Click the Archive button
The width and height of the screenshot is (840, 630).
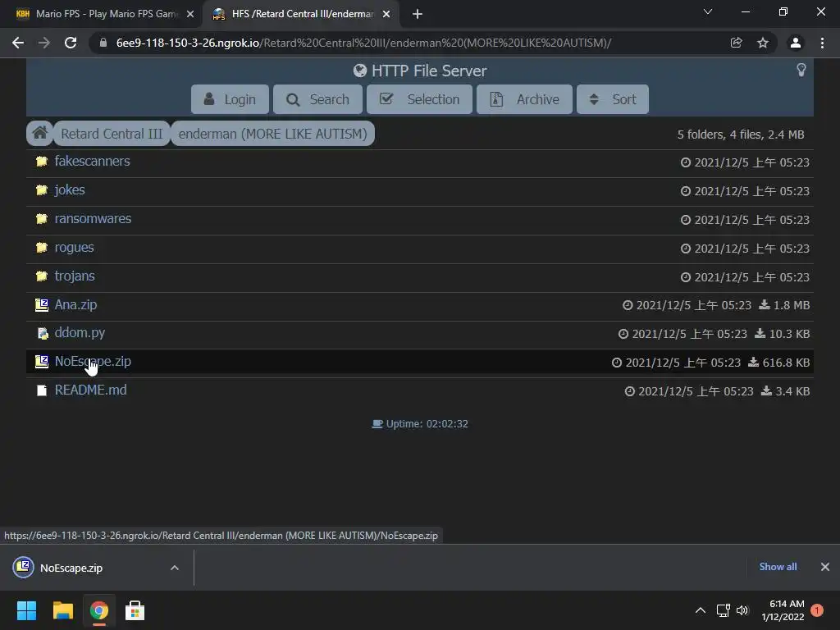coord(524,99)
